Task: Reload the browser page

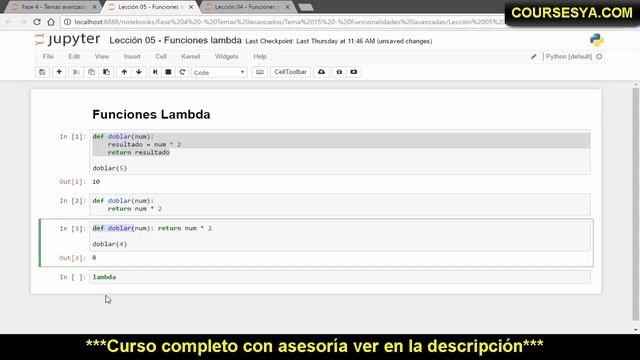Action: pyautogui.click(x=37, y=22)
